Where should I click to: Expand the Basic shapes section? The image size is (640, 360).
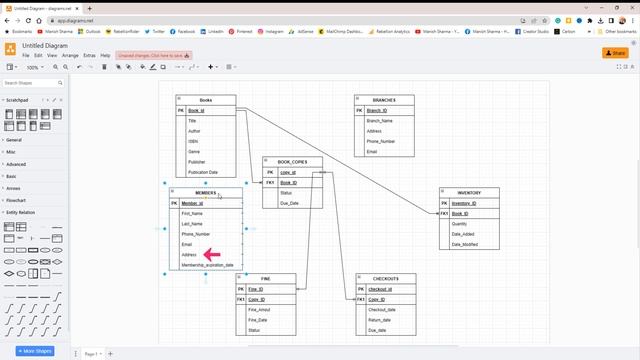coord(10,176)
